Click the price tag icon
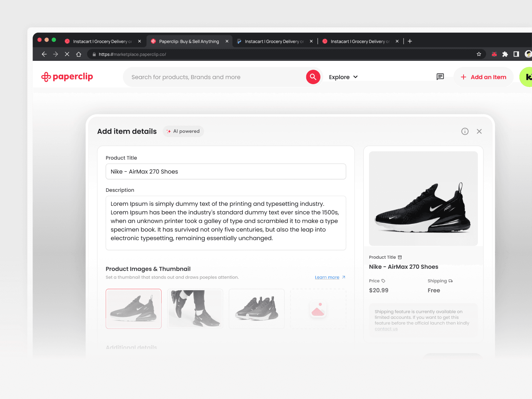Image resolution: width=532 pixels, height=399 pixels. coord(383,281)
